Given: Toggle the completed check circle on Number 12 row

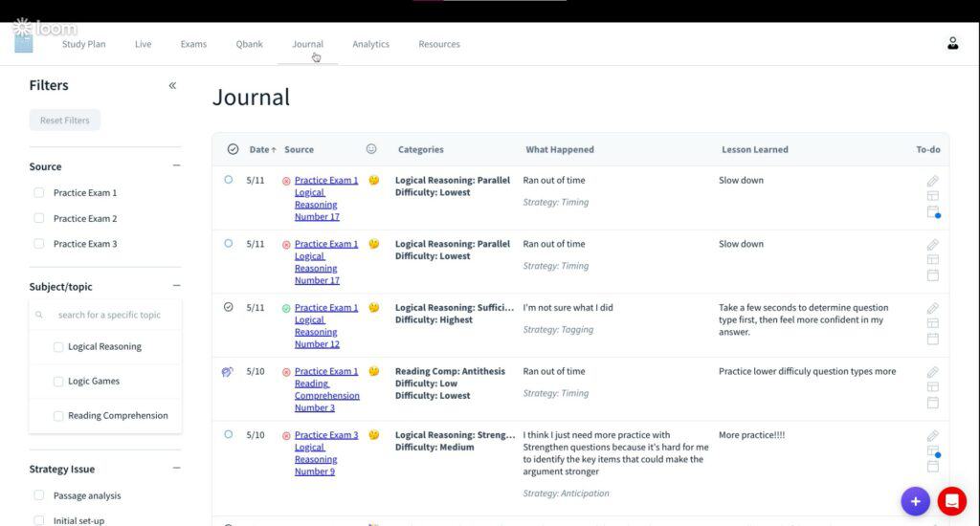Looking at the screenshot, I should pos(228,307).
